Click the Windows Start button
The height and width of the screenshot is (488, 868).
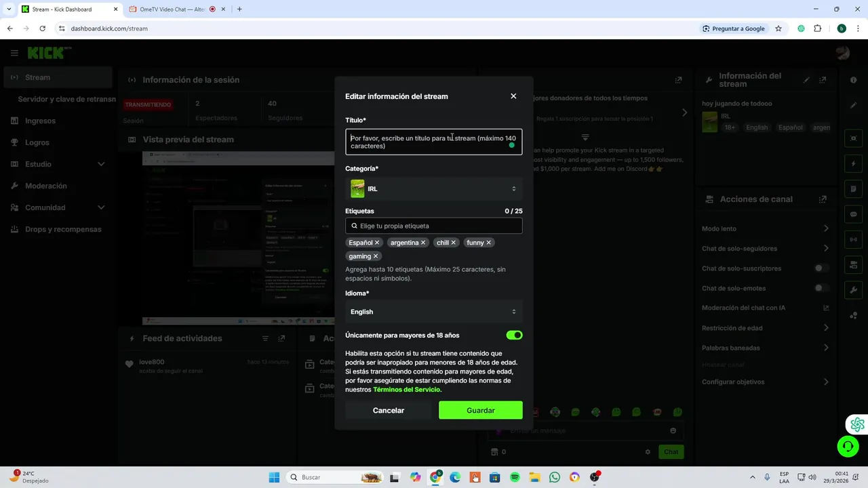[x=274, y=477]
